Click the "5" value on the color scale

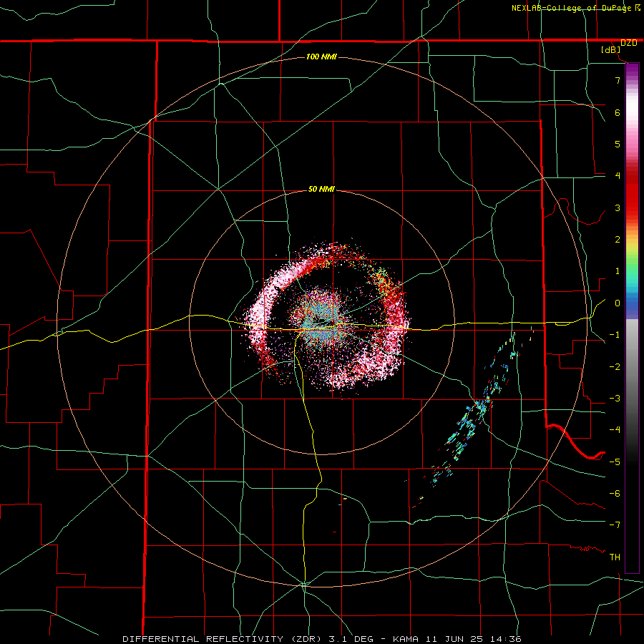coord(618,144)
